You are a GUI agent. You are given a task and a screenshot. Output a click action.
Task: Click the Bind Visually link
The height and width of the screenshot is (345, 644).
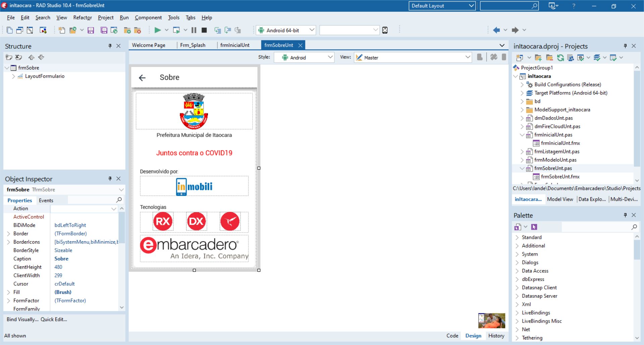tap(22, 320)
